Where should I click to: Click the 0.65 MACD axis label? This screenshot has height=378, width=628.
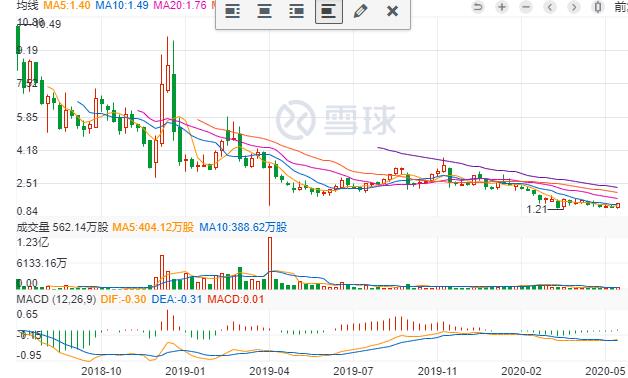click(27, 314)
